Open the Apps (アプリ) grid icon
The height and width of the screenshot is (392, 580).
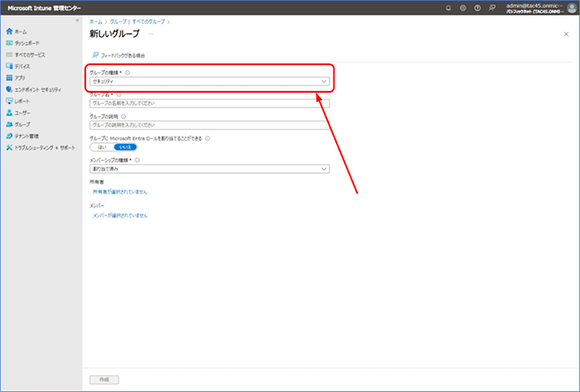9,77
